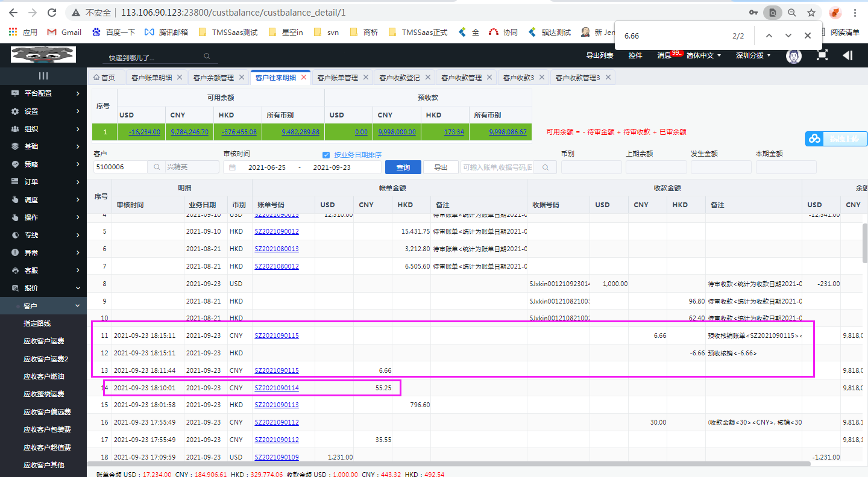The image size is (868, 477).
Task: Open 应收客户运费 sidebar item
Action: (x=43, y=341)
